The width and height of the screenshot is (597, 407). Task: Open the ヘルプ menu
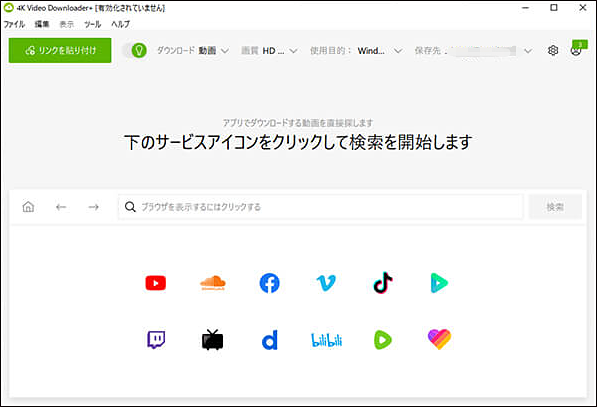click(x=120, y=24)
